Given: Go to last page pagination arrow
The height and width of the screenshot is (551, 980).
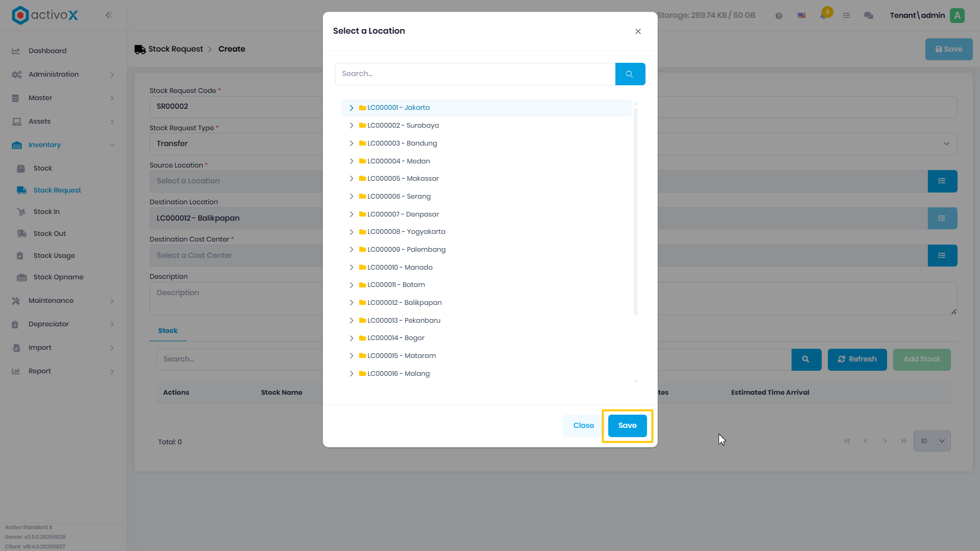Looking at the screenshot, I should coord(903,441).
